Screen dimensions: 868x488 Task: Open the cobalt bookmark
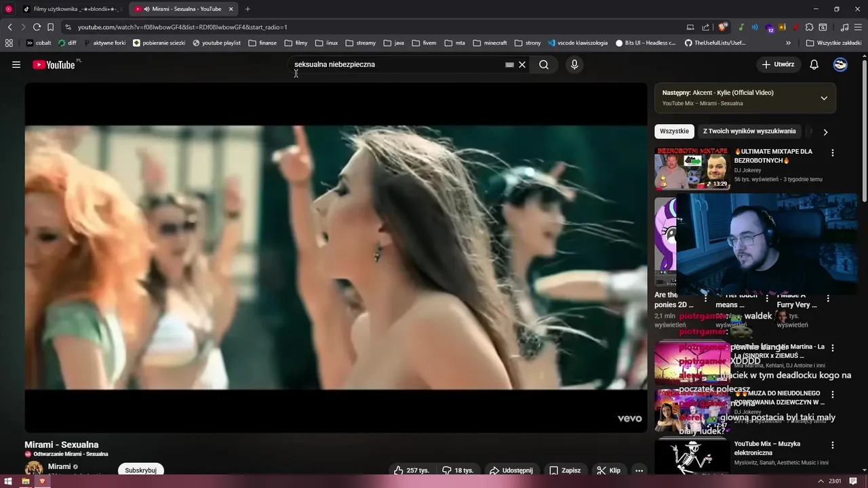click(x=39, y=43)
